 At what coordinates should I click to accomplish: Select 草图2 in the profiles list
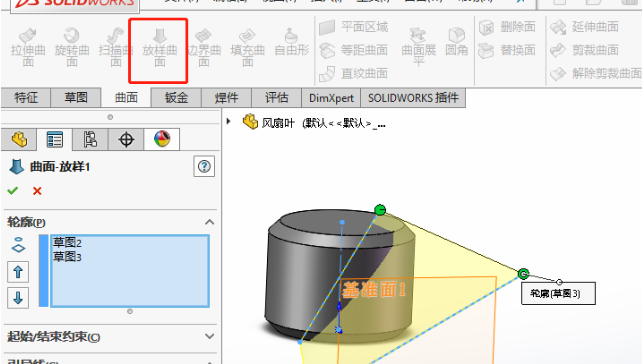click(67, 243)
